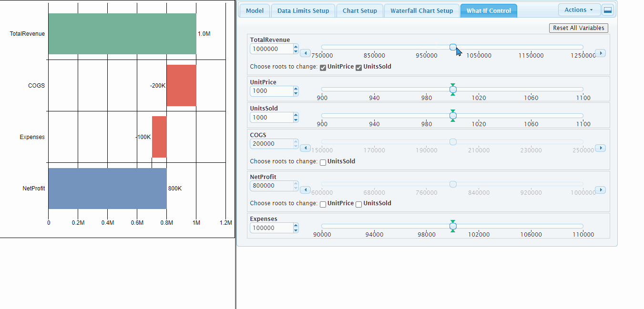Click the "-200K" label next to the COGS bar
This screenshot has width=644, height=309.
pos(157,86)
